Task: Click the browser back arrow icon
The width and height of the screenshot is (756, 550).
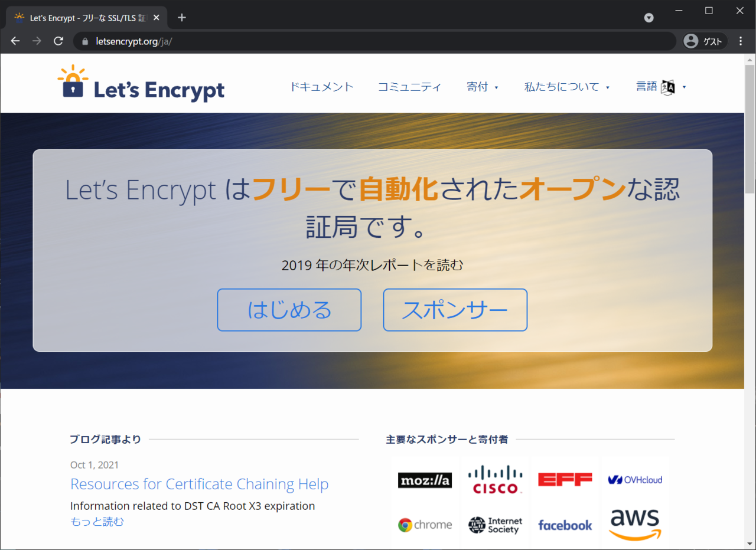Action: pos(15,41)
